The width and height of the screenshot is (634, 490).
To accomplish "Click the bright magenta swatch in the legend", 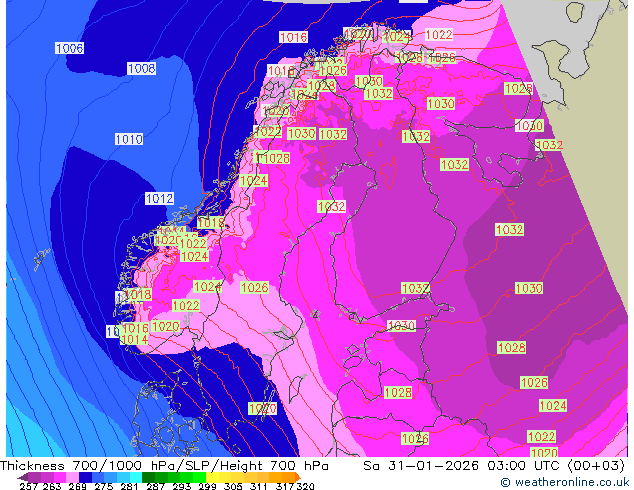I will point(60,477).
